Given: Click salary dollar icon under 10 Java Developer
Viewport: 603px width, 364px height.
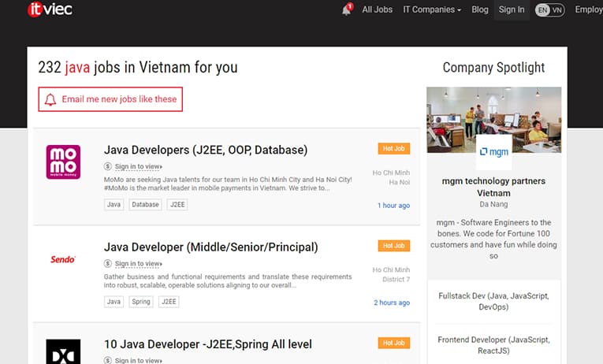Looking at the screenshot, I should (x=108, y=361).
